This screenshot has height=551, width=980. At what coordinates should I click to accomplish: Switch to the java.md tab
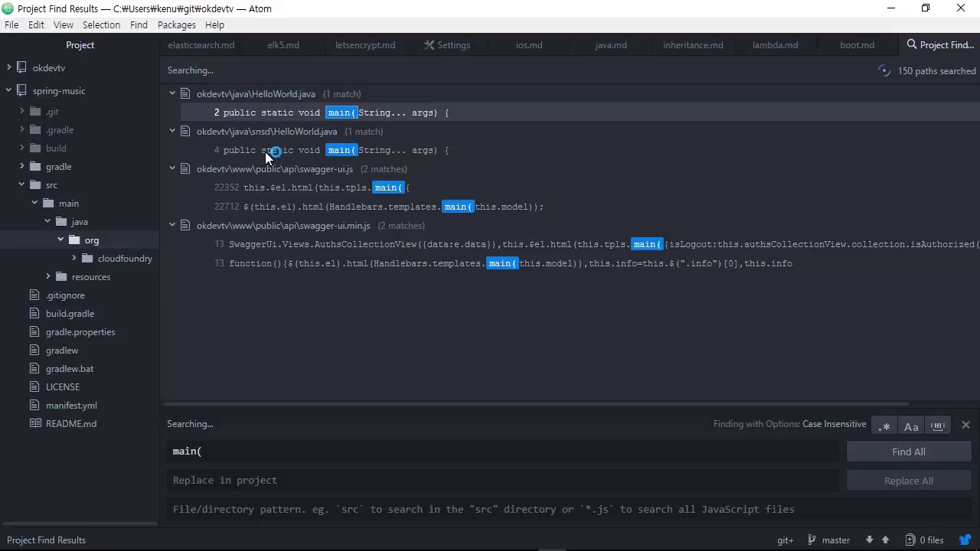pyautogui.click(x=611, y=45)
